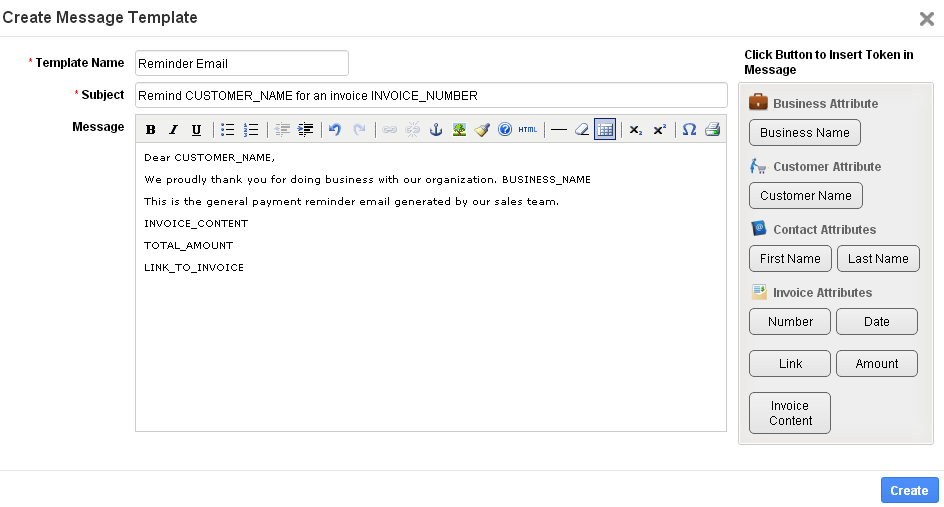Toggle bold formatting in the message toolbar
This screenshot has height=507, width=944.
pos(151,129)
